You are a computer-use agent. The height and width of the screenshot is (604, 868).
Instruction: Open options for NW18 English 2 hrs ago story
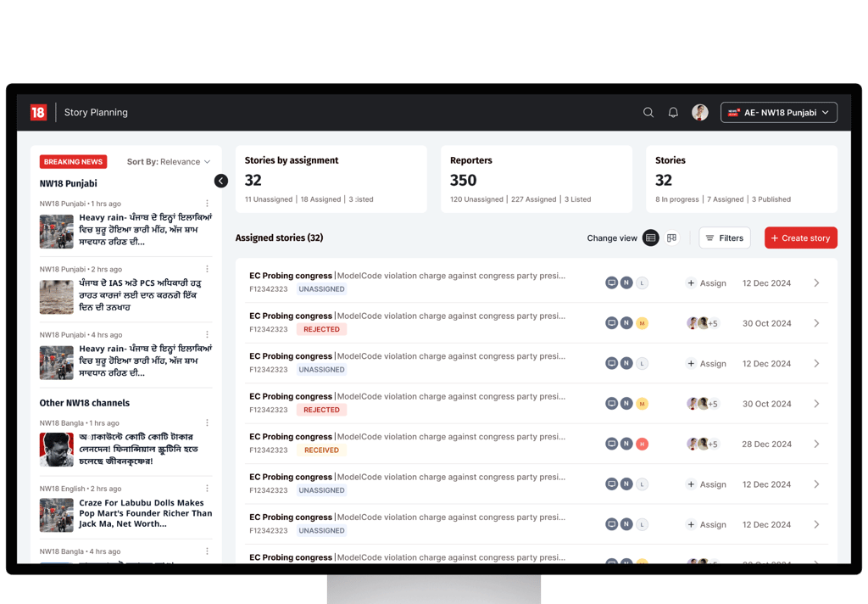(207, 488)
